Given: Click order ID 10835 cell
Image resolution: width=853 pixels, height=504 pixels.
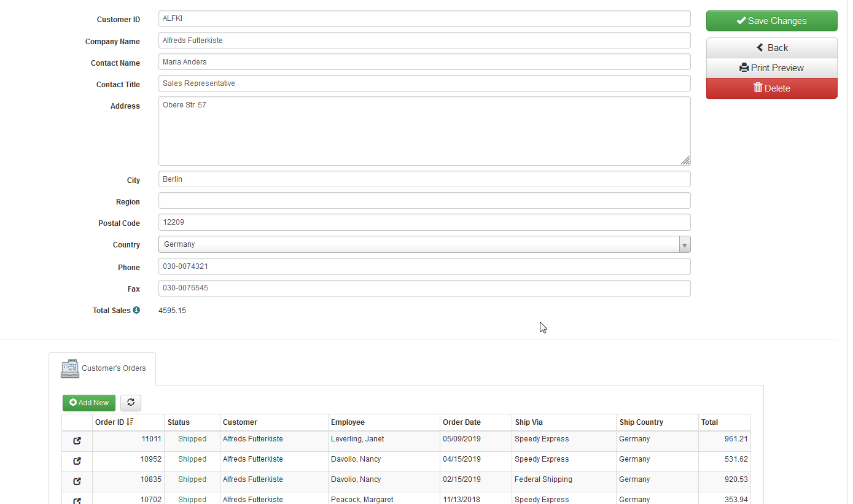Looking at the screenshot, I should (128, 482).
